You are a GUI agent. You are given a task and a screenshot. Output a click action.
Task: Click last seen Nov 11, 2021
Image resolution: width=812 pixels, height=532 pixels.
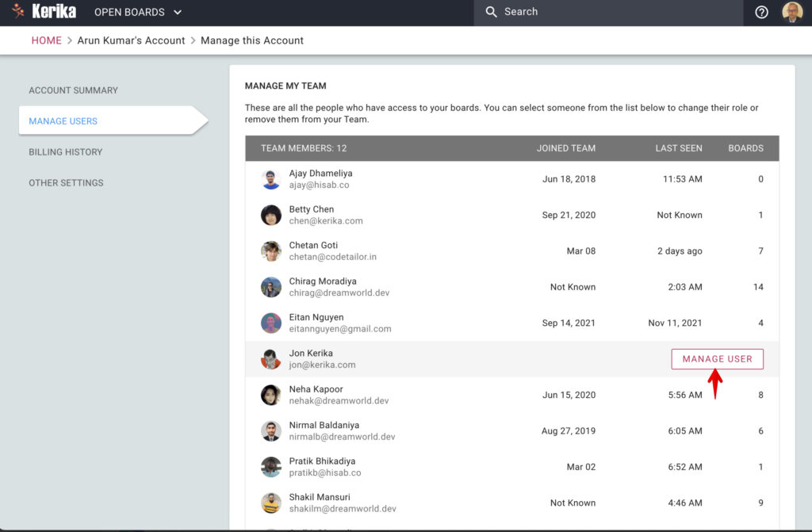pos(675,323)
